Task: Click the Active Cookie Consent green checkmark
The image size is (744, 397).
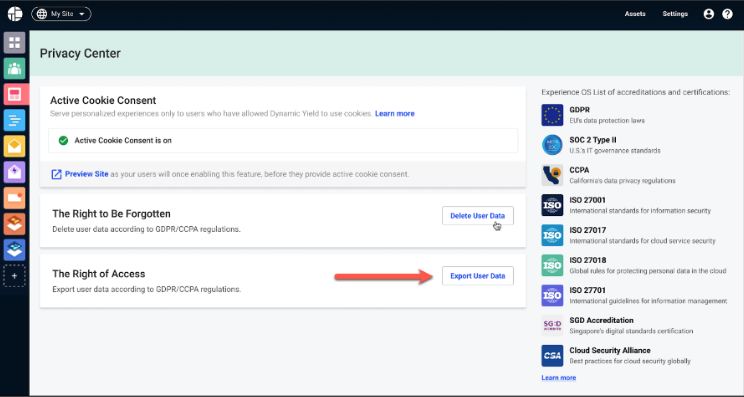Action: 63,140
